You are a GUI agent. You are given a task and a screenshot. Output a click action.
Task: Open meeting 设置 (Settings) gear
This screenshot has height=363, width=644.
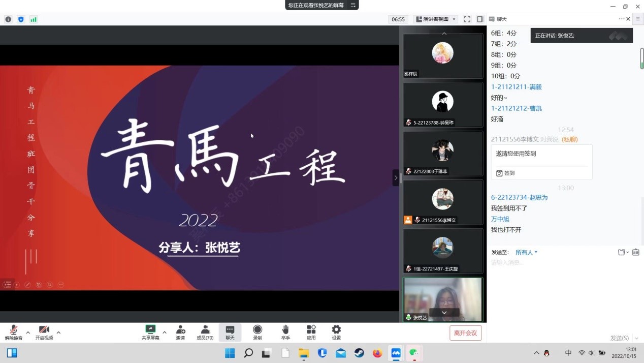[x=336, y=330]
